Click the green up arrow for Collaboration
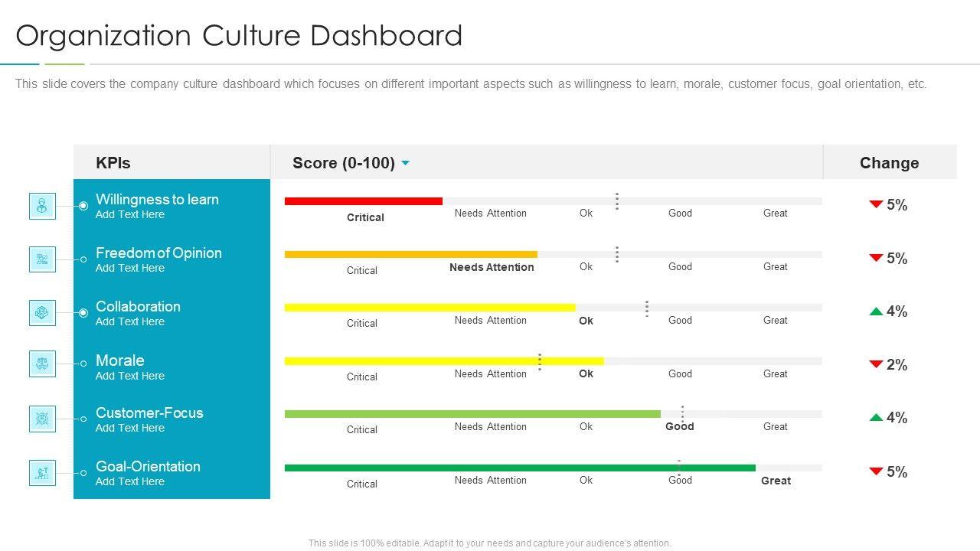This screenshot has height=551, width=980. coord(876,311)
